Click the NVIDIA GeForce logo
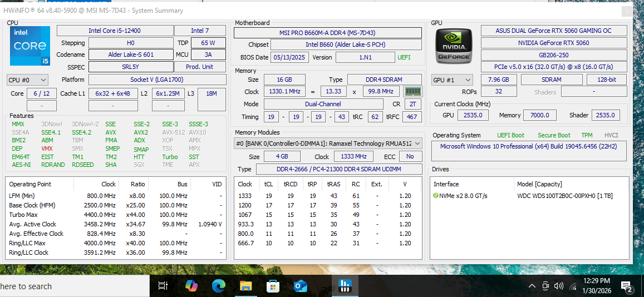 454,46
